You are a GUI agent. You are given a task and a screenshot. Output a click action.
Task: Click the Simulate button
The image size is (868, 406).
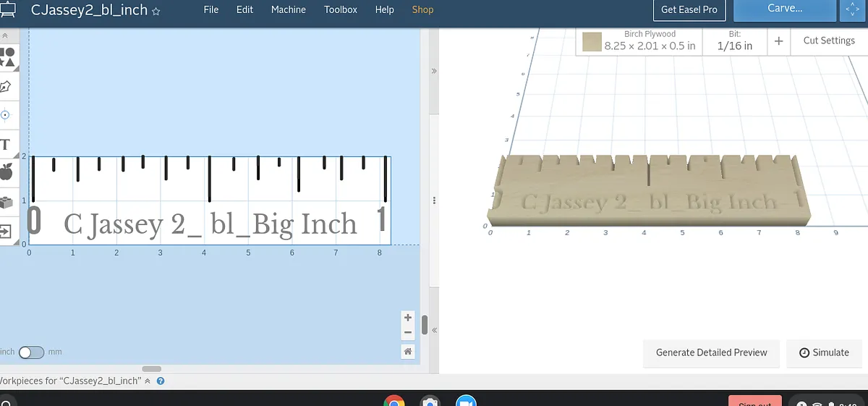[x=824, y=352]
